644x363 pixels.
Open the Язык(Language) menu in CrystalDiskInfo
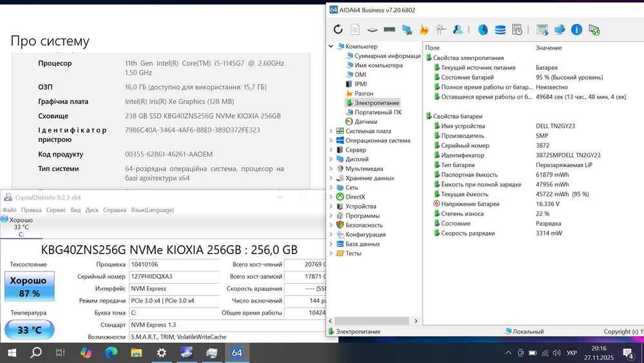pyautogui.click(x=153, y=210)
